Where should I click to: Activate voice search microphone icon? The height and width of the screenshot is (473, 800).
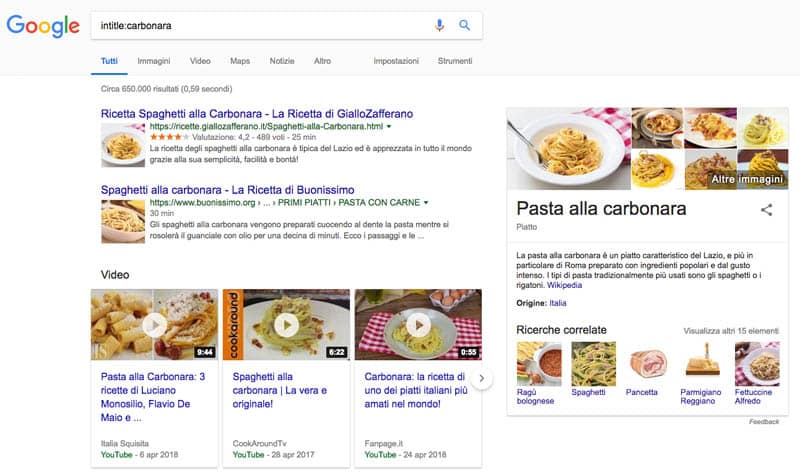click(x=439, y=25)
